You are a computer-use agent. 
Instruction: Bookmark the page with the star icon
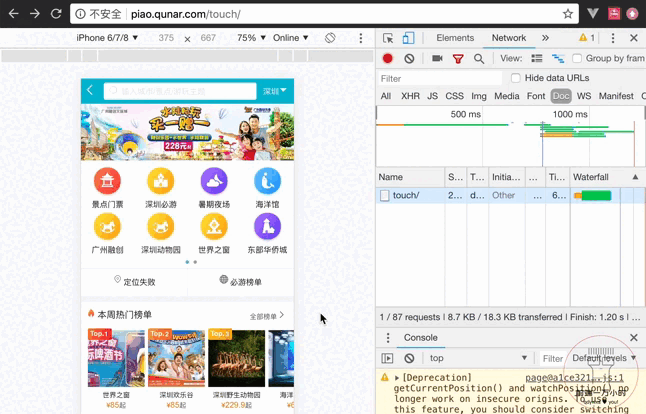(568, 14)
